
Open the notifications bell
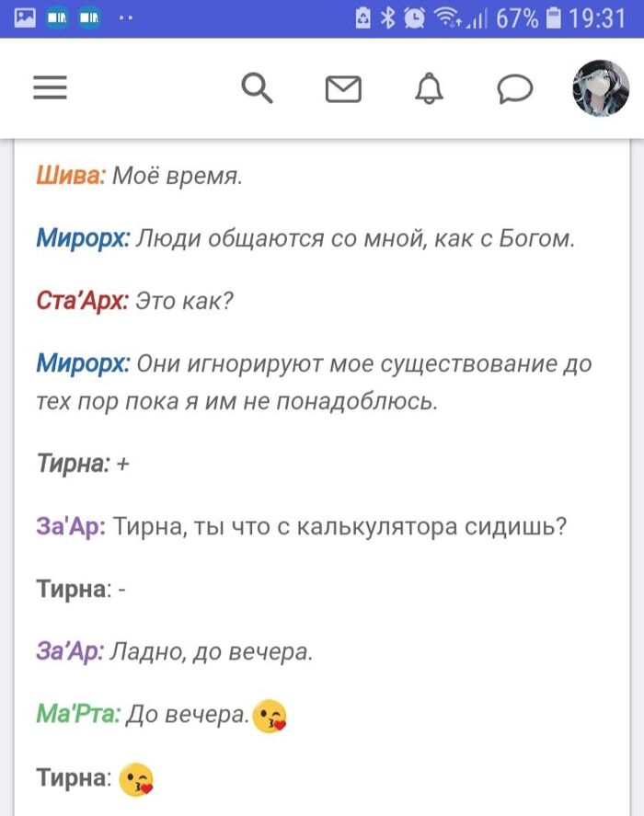coord(430,88)
